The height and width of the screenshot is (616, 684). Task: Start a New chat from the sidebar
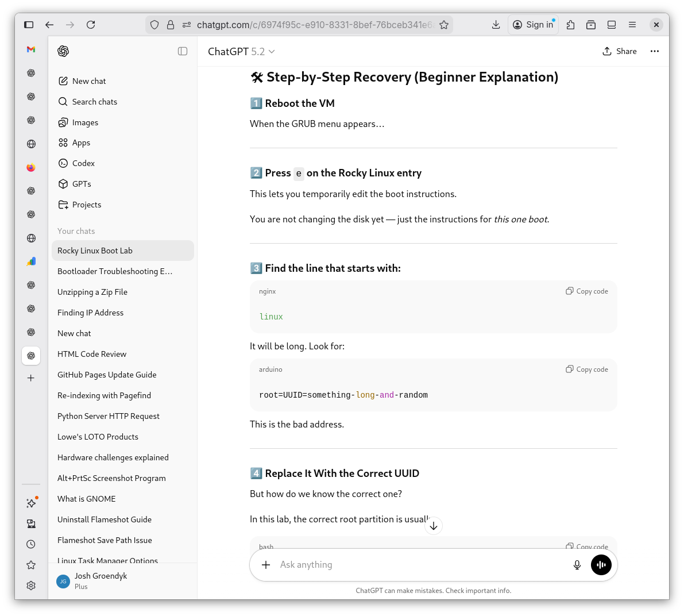[89, 81]
